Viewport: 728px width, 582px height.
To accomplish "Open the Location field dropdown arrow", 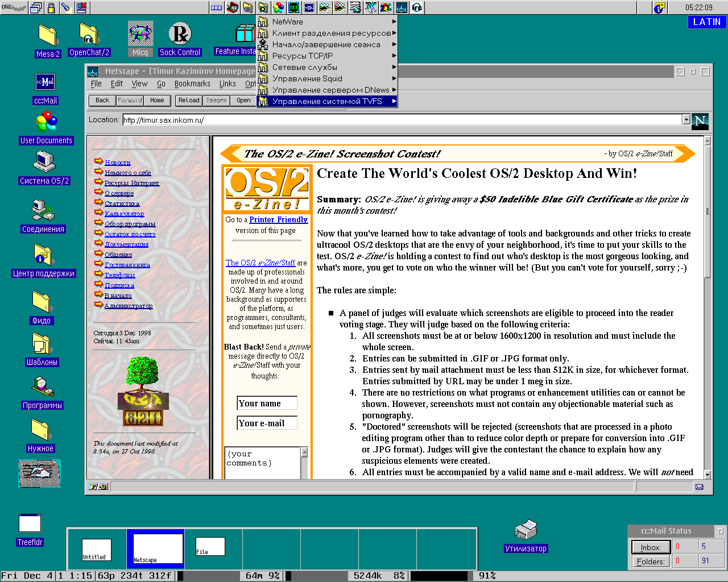I will (686, 120).
